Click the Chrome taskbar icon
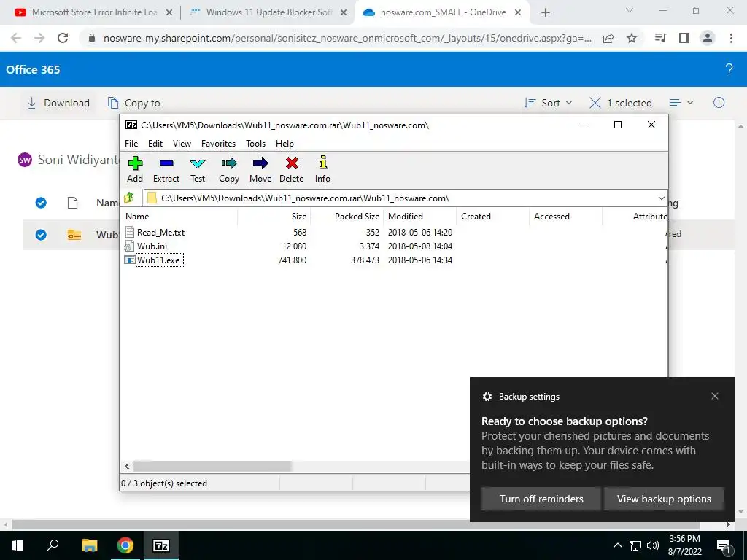Image resolution: width=747 pixels, height=560 pixels. coord(125,545)
